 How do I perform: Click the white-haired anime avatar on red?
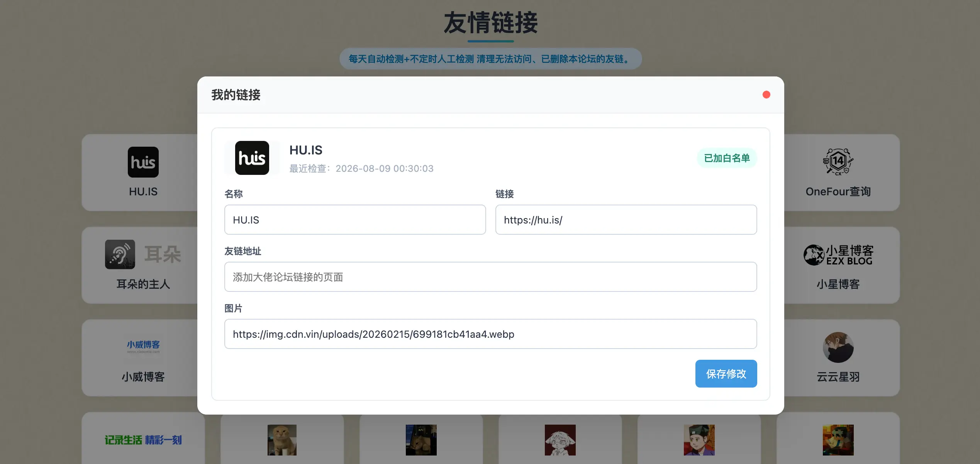point(560,440)
